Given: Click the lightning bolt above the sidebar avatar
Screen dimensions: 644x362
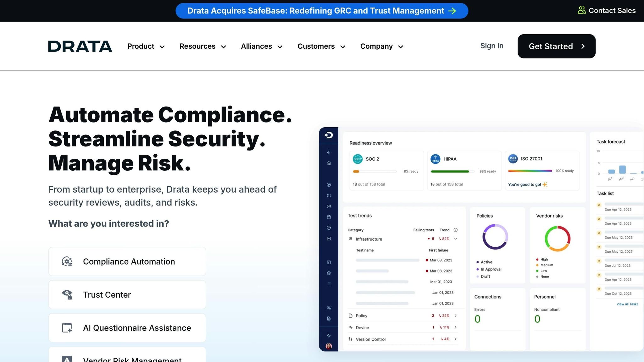Looking at the screenshot, I should [329, 336].
